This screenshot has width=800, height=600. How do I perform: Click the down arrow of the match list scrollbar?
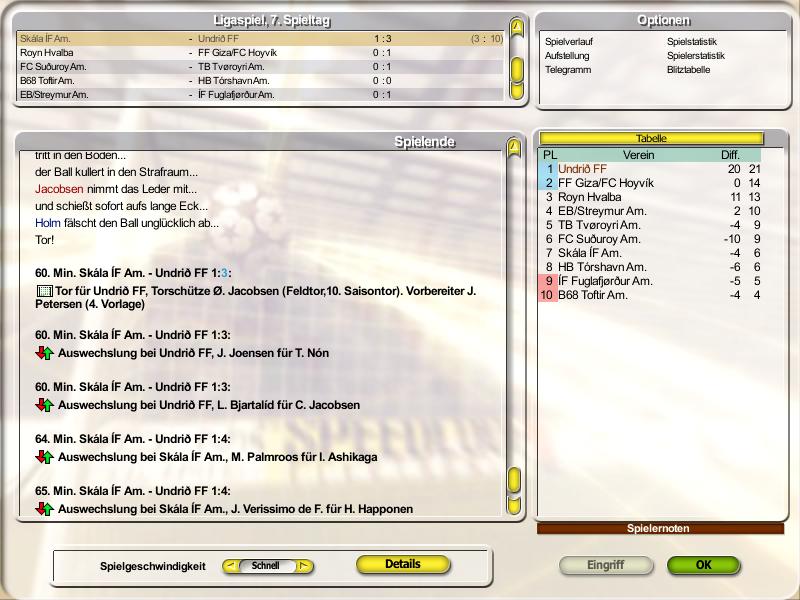point(517,91)
